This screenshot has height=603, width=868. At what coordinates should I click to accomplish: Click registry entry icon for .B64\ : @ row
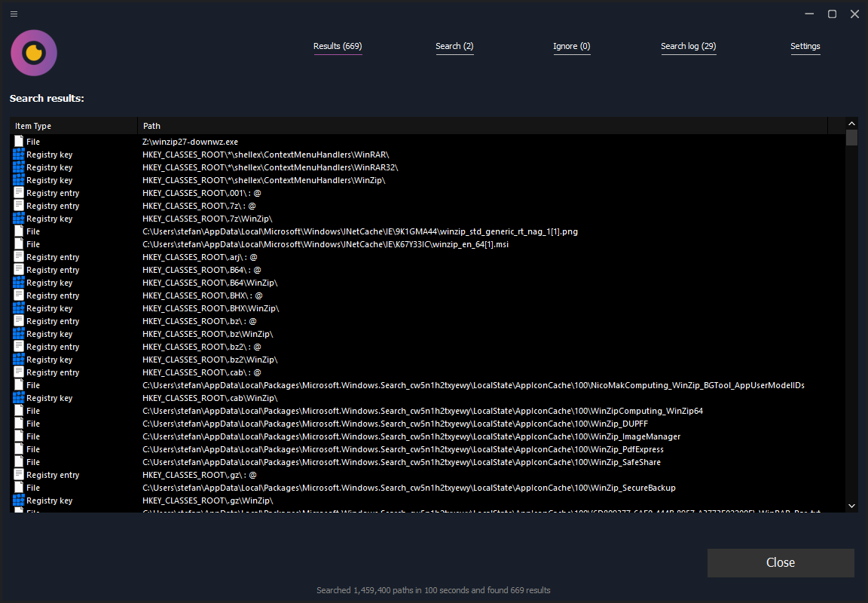(19, 270)
